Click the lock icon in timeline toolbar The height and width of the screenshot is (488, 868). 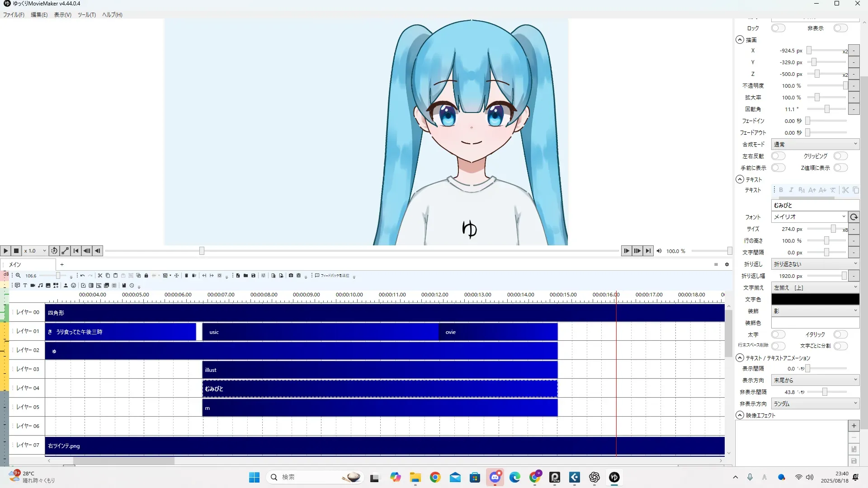pyautogui.click(x=146, y=276)
